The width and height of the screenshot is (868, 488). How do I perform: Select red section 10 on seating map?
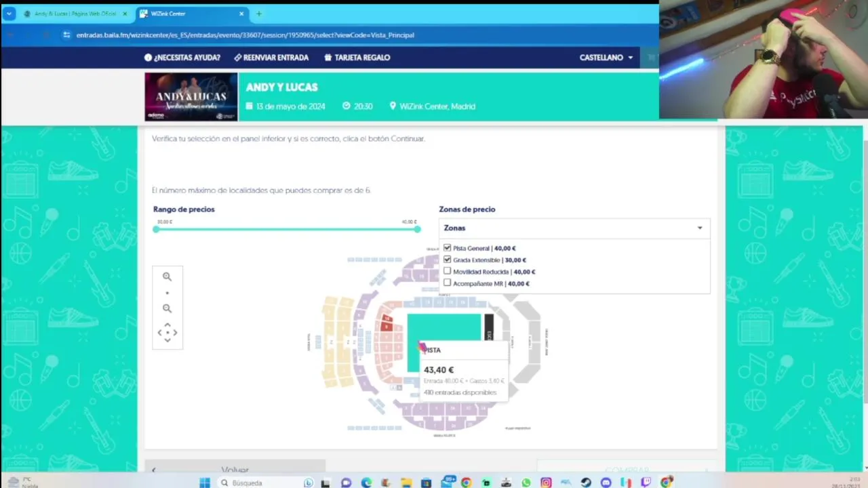pos(387,319)
